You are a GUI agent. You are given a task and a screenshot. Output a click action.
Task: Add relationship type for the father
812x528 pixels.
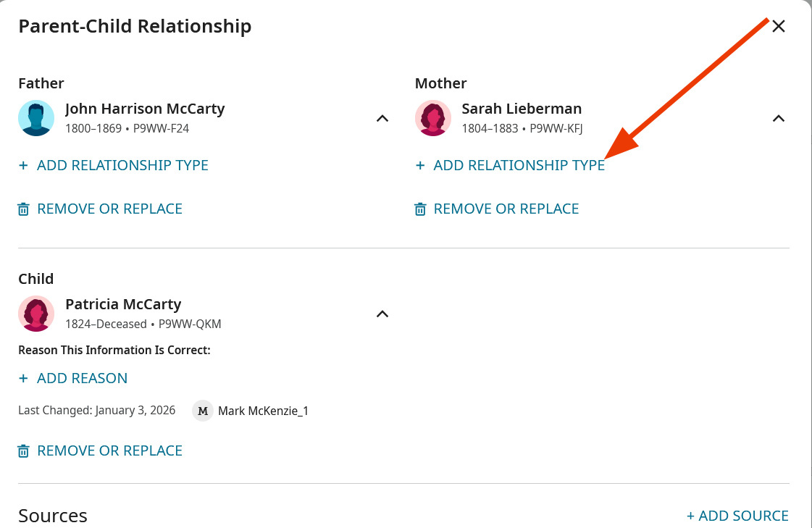coord(122,165)
